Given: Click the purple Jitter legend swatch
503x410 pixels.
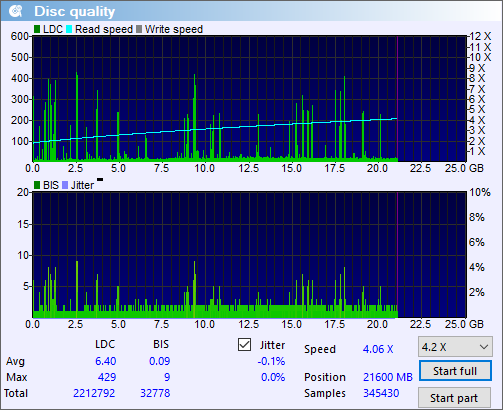Looking at the screenshot, I should [65, 185].
